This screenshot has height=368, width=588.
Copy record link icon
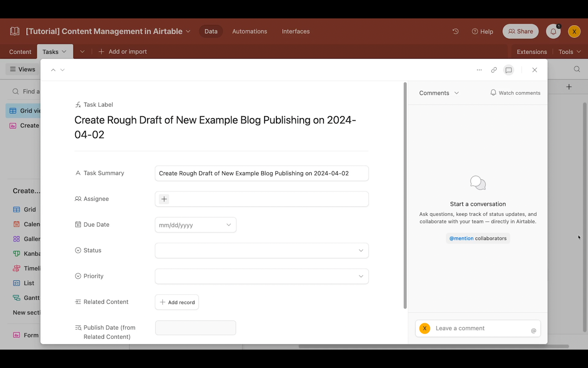494,70
